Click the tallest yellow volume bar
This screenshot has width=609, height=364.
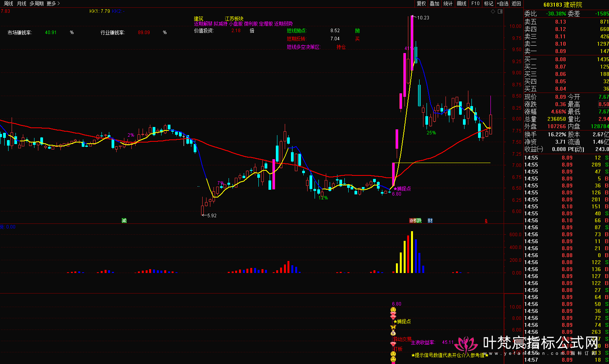point(412,252)
